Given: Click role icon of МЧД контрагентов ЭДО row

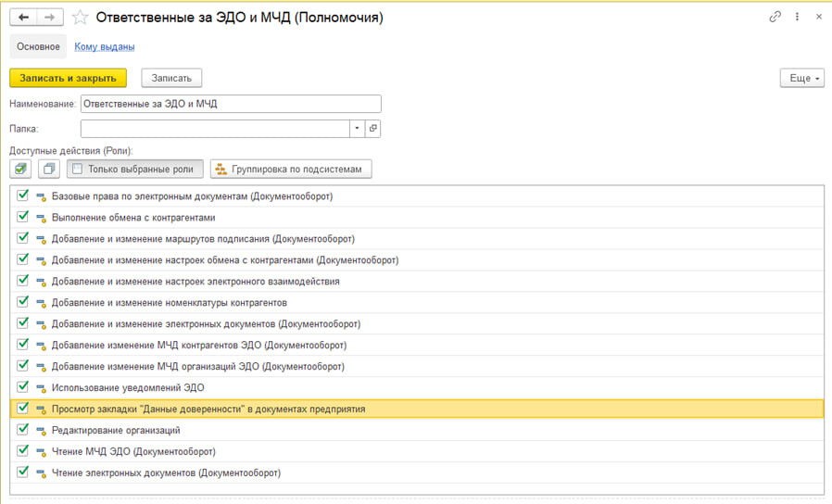Looking at the screenshot, I should (x=41, y=346).
